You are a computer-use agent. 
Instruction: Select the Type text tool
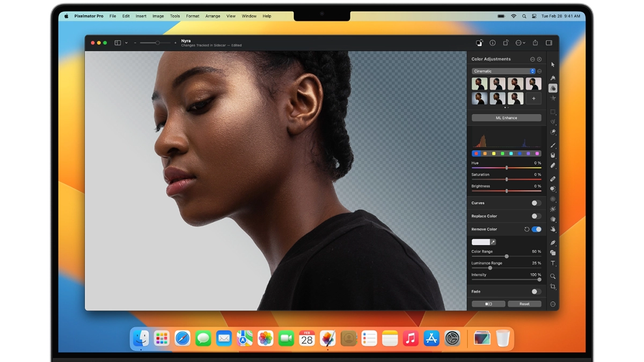[553, 263]
